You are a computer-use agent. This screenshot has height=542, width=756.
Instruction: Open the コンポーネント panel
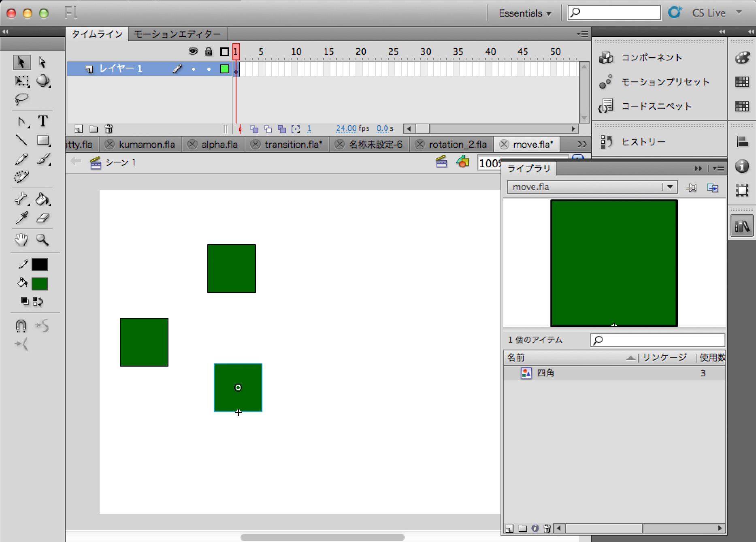click(x=651, y=58)
